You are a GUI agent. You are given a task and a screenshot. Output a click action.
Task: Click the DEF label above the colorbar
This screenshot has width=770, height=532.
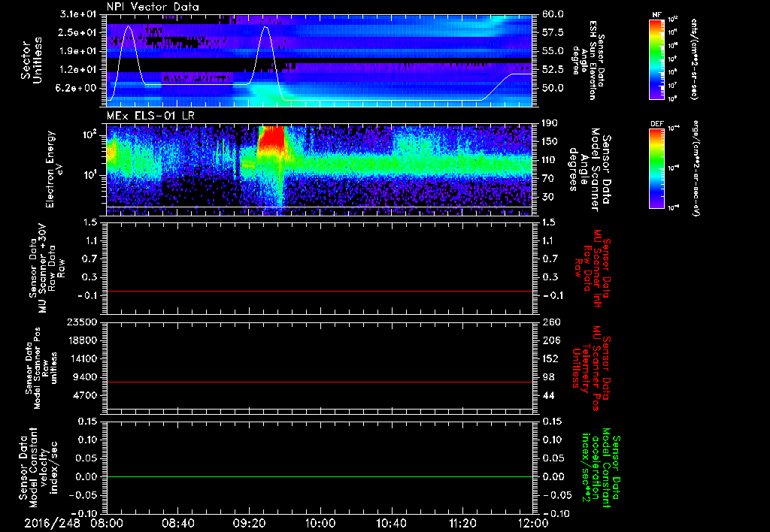point(656,124)
